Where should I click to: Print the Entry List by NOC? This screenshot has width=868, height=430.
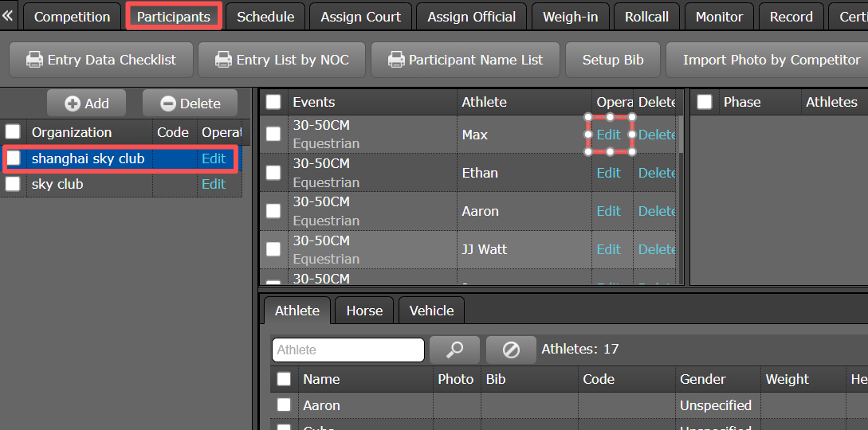(x=281, y=60)
